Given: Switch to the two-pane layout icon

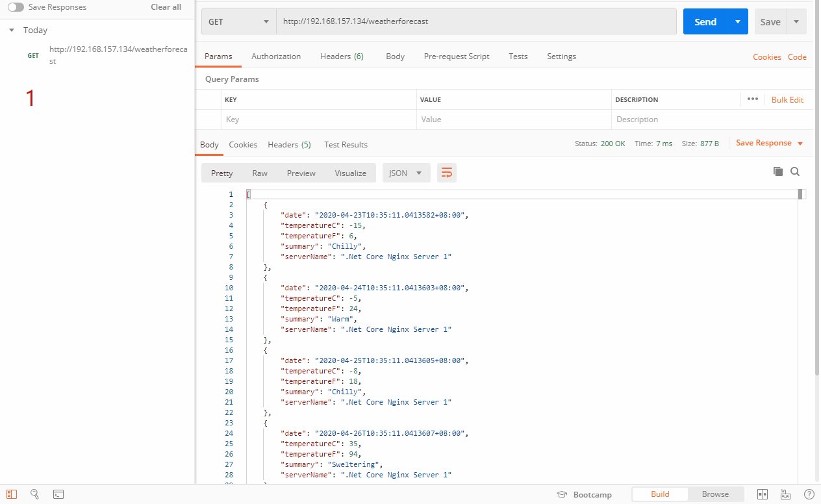Looking at the screenshot, I should tap(763, 494).
